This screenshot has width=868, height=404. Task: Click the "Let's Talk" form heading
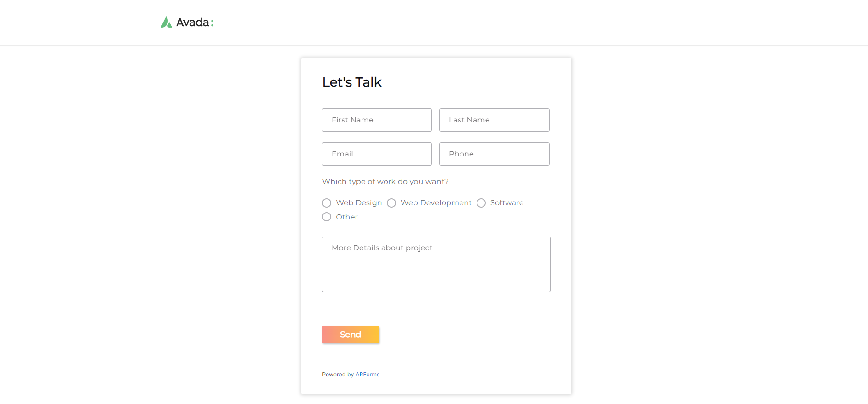point(352,82)
